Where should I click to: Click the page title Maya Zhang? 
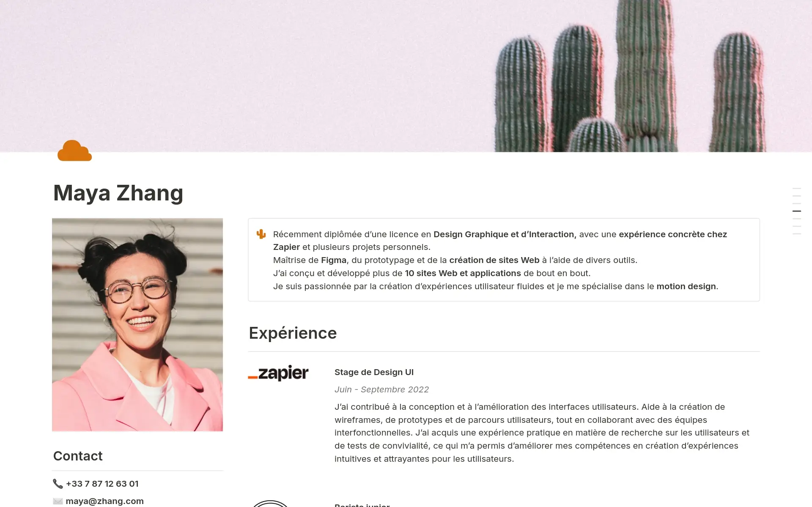(118, 193)
